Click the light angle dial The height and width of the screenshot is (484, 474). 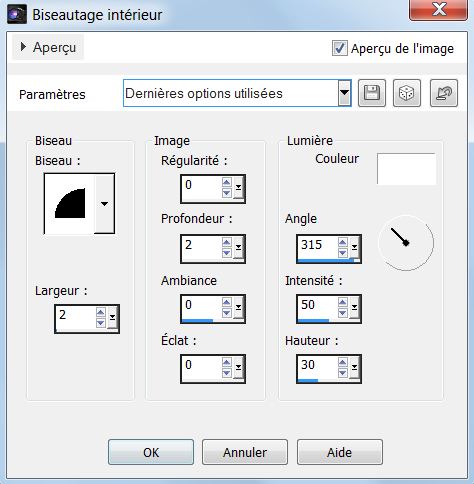click(406, 243)
